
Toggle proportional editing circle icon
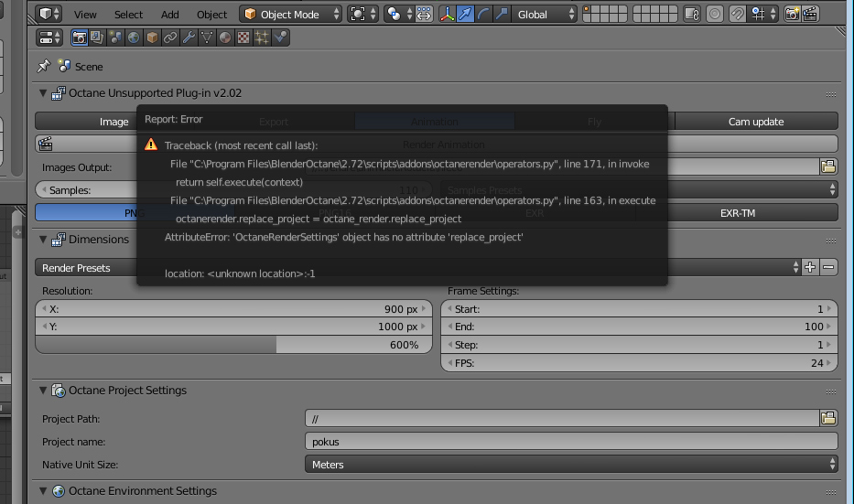point(715,14)
